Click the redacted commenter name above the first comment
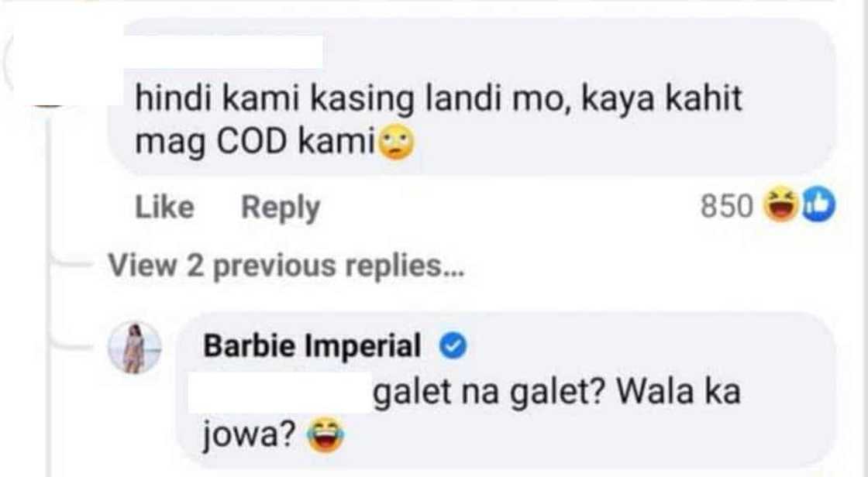Screen dimensions: 868x477 click(223, 52)
